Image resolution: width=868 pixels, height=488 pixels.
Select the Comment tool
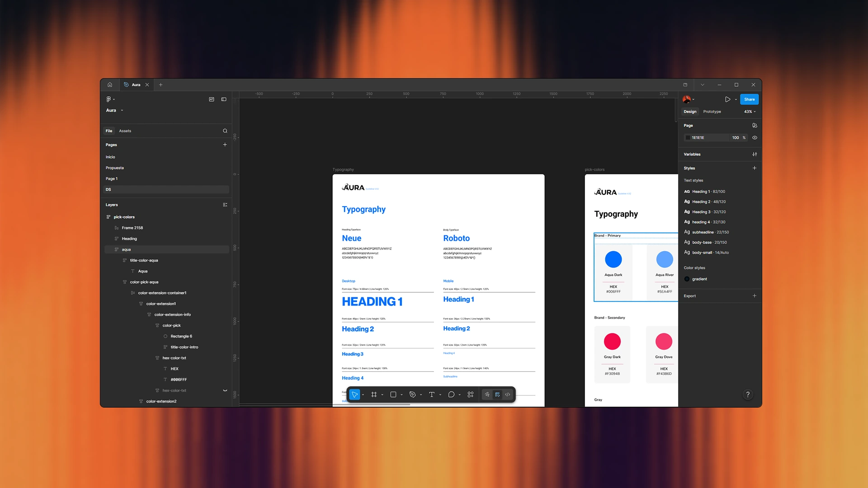point(451,394)
